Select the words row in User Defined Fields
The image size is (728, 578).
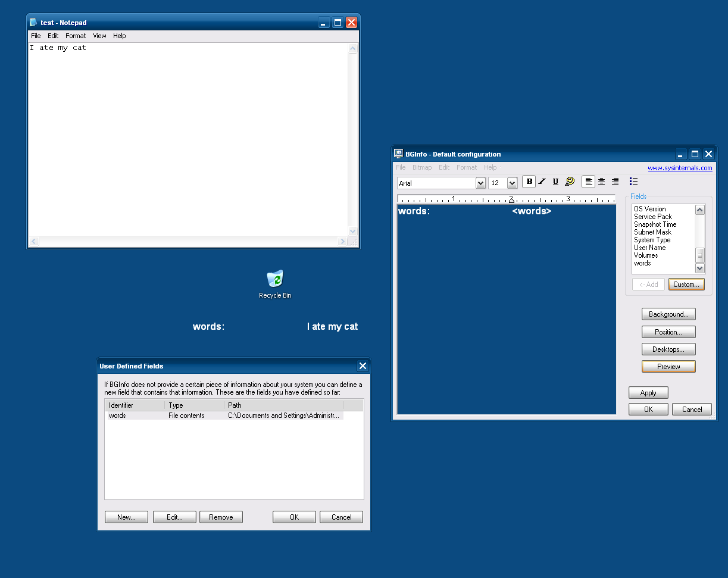pos(225,415)
